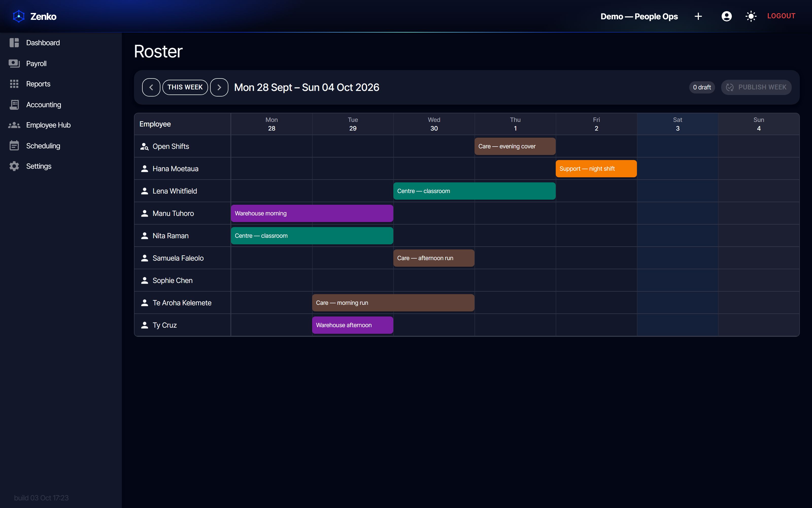812x508 pixels.
Task: Open the Care — evening cover open shift
Action: pyautogui.click(x=515, y=146)
